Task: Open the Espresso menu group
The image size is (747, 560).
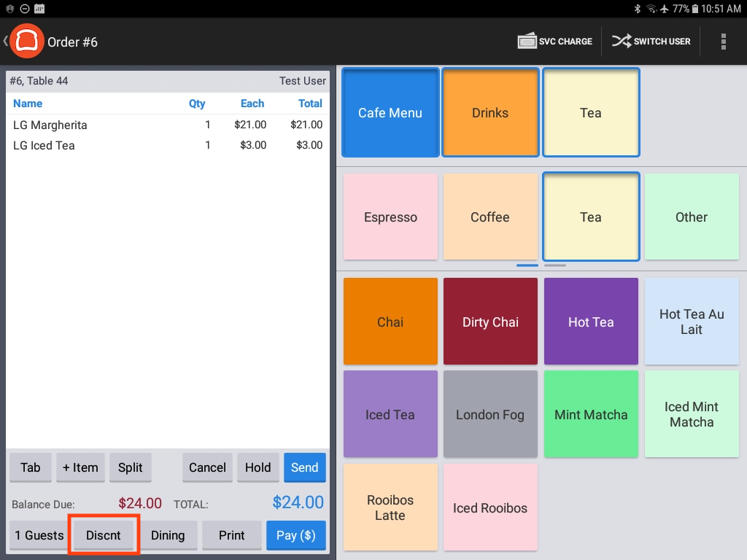Action: [x=390, y=217]
